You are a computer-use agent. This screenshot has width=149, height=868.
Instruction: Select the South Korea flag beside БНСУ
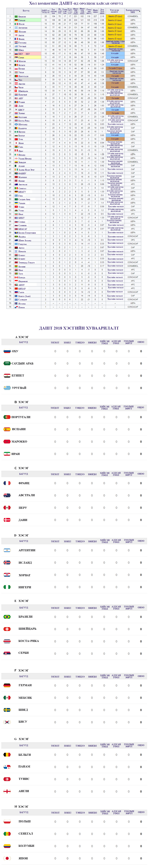click(7, 722)
